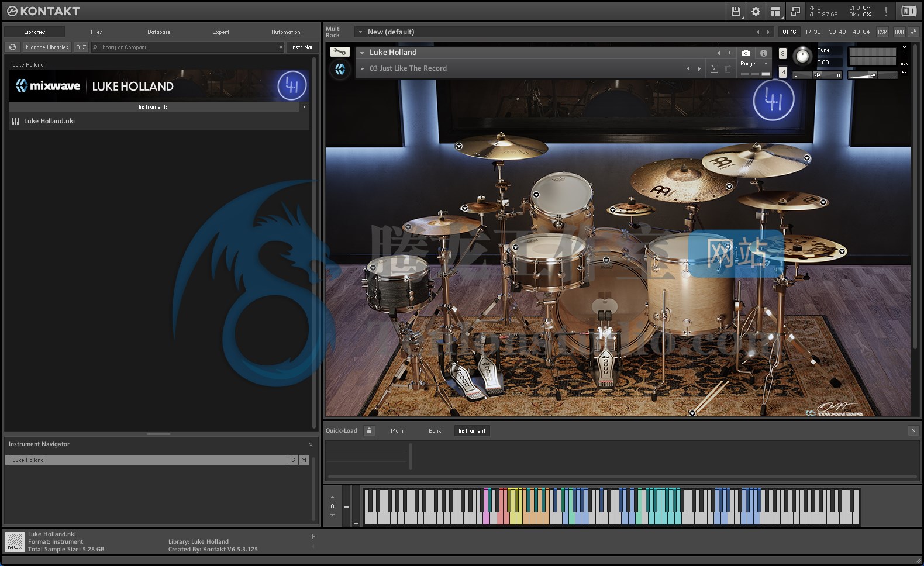
Task: Switch to the Files tab
Action: tap(96, 32)
